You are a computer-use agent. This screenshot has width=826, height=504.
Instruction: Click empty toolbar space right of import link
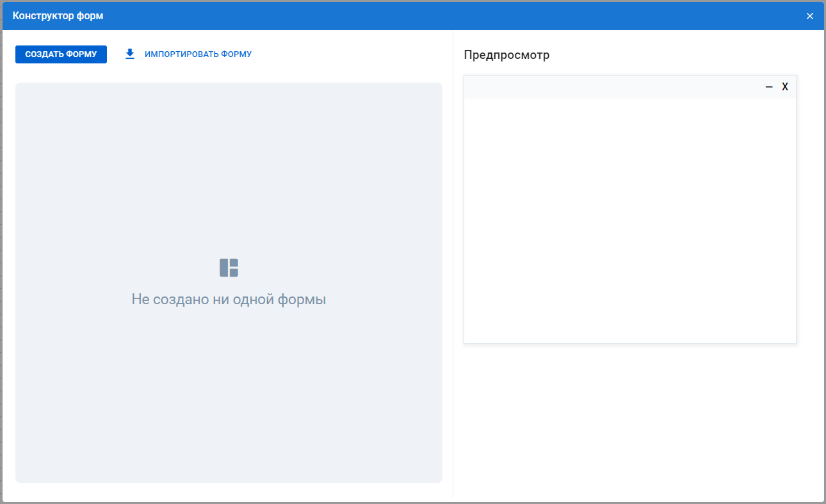pyautogui.click(x=352, y=54)
